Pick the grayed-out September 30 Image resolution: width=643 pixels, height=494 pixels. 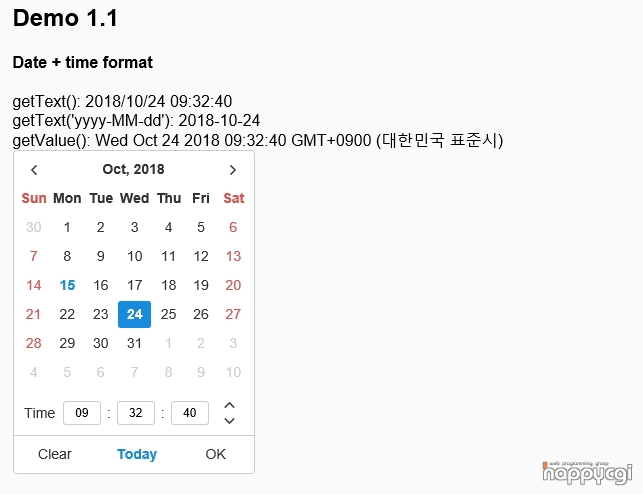pyautogui.click(x=34, y=227)
